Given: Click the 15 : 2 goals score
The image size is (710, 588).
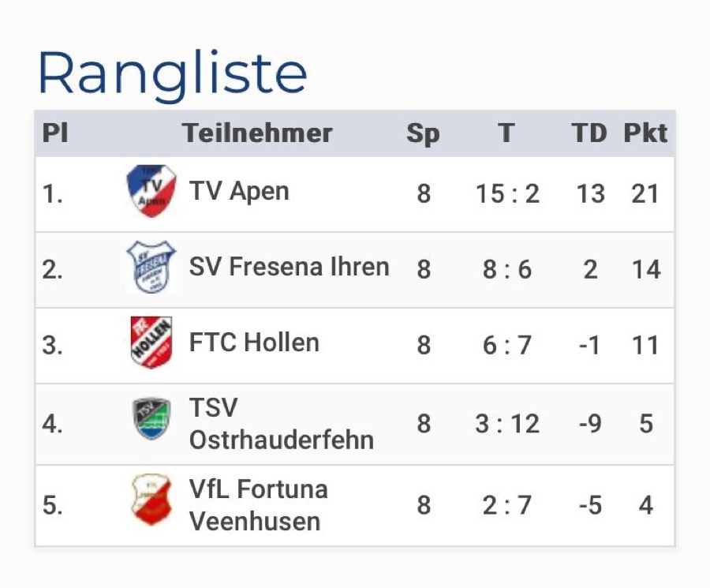Looking at the screenshot, I should coord(507,193).
